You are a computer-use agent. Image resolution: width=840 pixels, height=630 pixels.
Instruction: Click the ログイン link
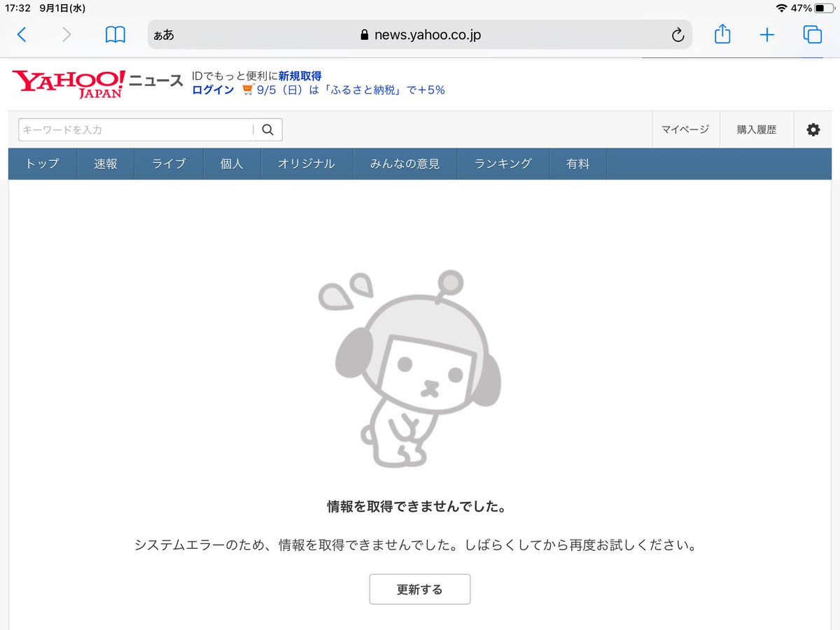[213, 90]
